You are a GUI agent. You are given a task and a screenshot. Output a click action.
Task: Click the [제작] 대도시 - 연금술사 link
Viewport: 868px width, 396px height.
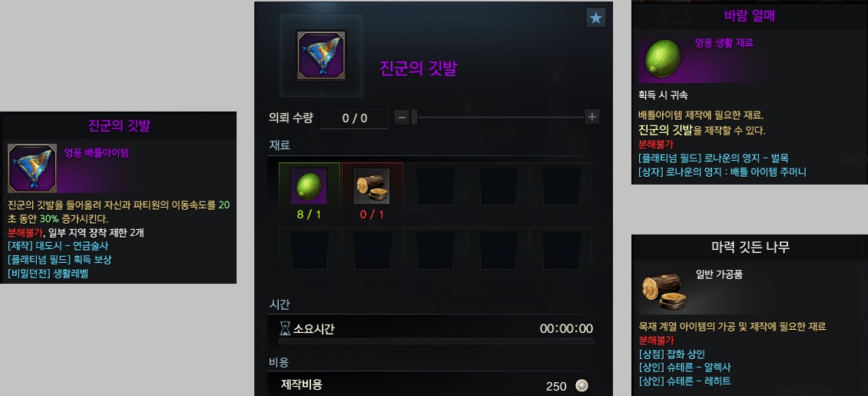pyautogui.click(x=58, y=245)
